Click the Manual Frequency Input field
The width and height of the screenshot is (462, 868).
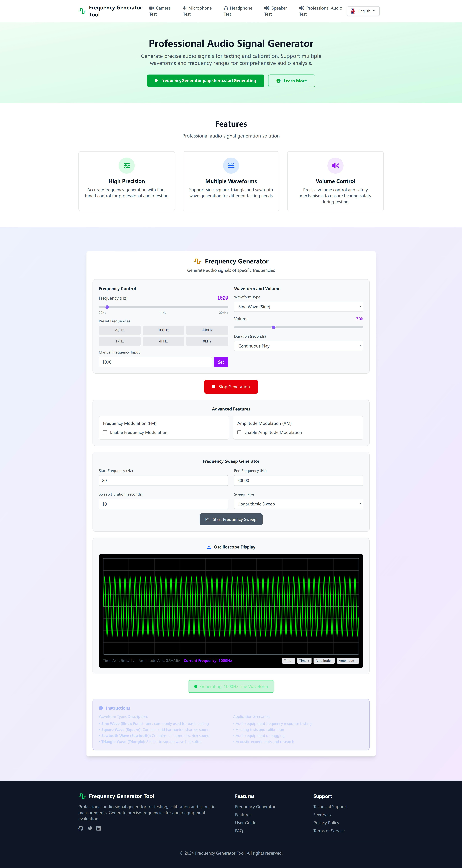click(155, 362)
